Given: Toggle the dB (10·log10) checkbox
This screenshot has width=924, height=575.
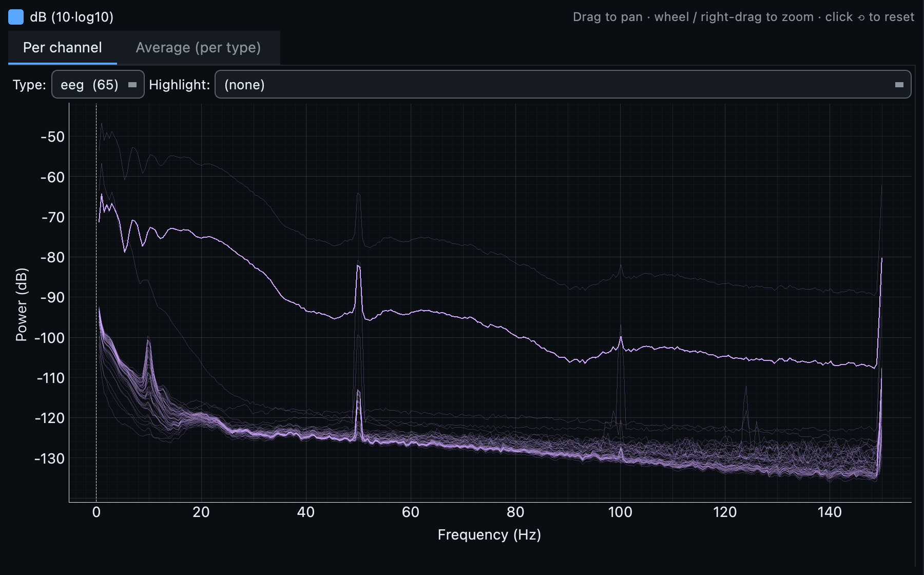Looking at the screenshot, I should coord(16,17).
